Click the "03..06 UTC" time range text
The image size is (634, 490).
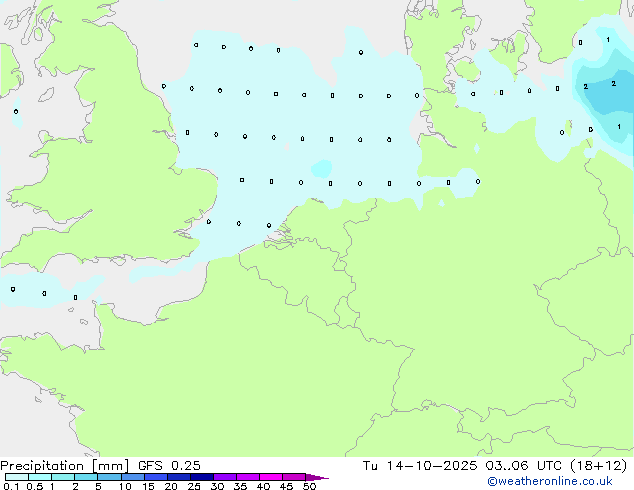point(523,466)
